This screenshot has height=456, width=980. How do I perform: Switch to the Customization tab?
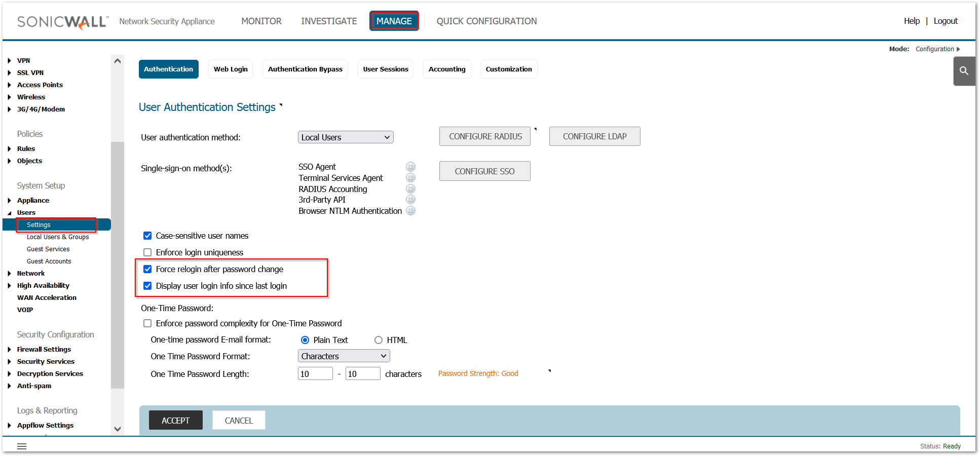(x=509, y=69)
